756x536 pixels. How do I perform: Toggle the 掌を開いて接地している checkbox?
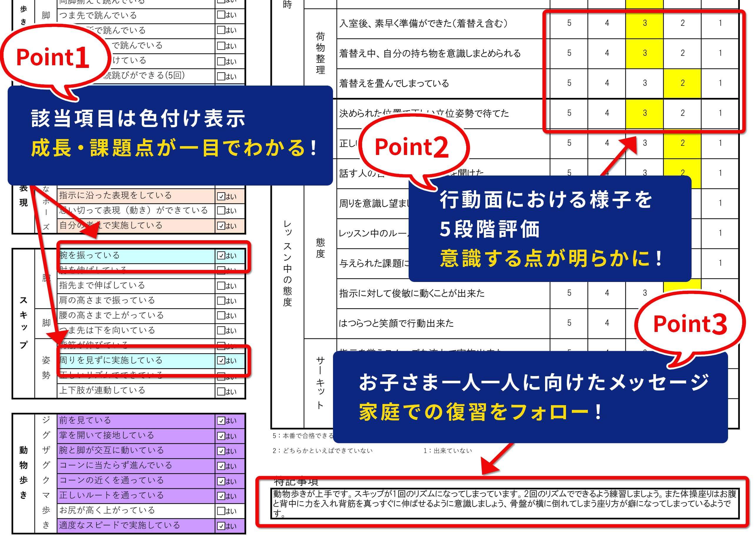coord(221,436)
